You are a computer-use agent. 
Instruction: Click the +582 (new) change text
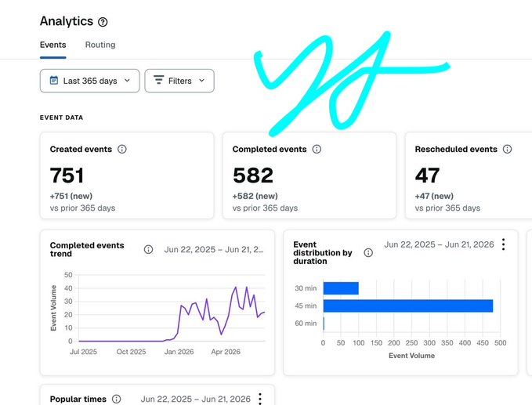point(255,196)
